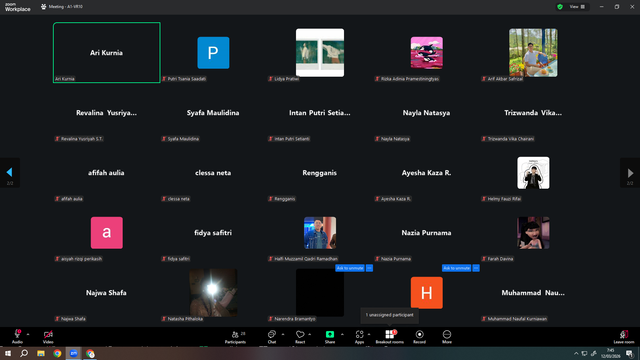Click the large name Nazia Purnama
640x360 pixels.
[427, 233]
